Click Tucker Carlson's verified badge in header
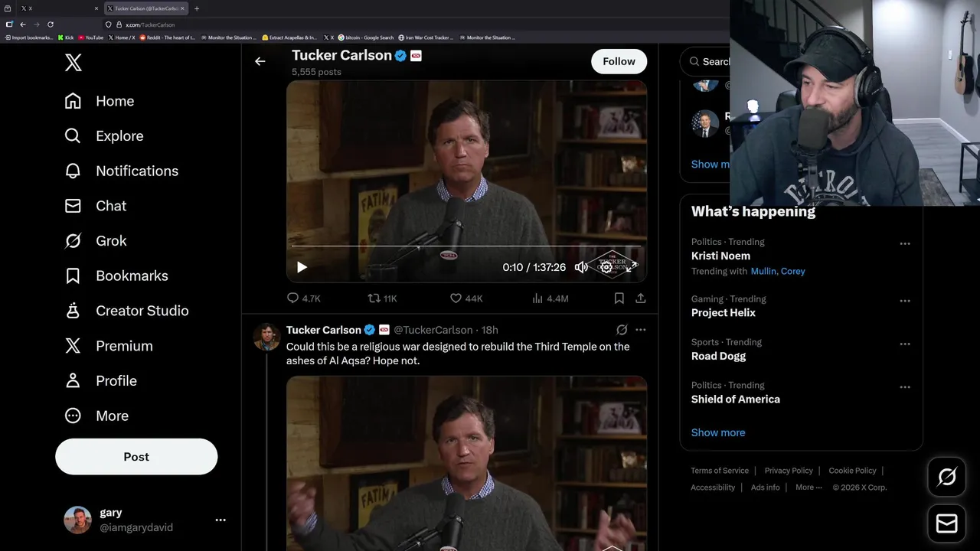The image size is (980, 551). click(x=400, y=56)
